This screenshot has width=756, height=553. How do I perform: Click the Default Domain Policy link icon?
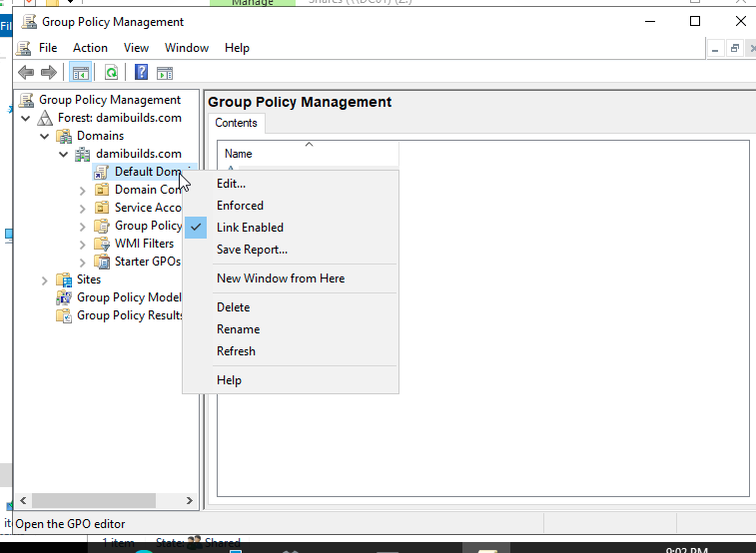click(101, 172)
